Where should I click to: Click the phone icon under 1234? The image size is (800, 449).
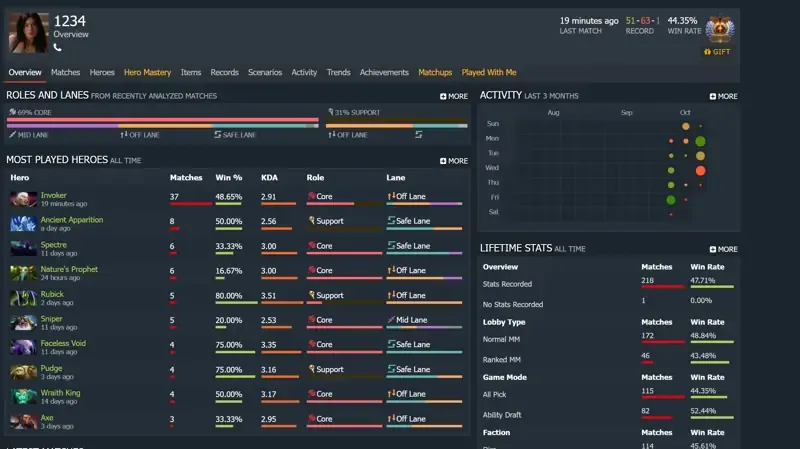click(58, 47)
